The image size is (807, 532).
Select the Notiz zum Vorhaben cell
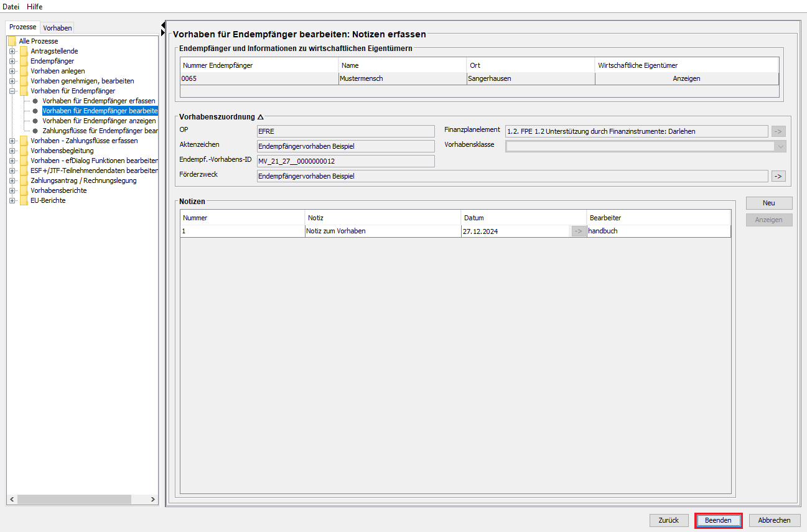[383, 231]
